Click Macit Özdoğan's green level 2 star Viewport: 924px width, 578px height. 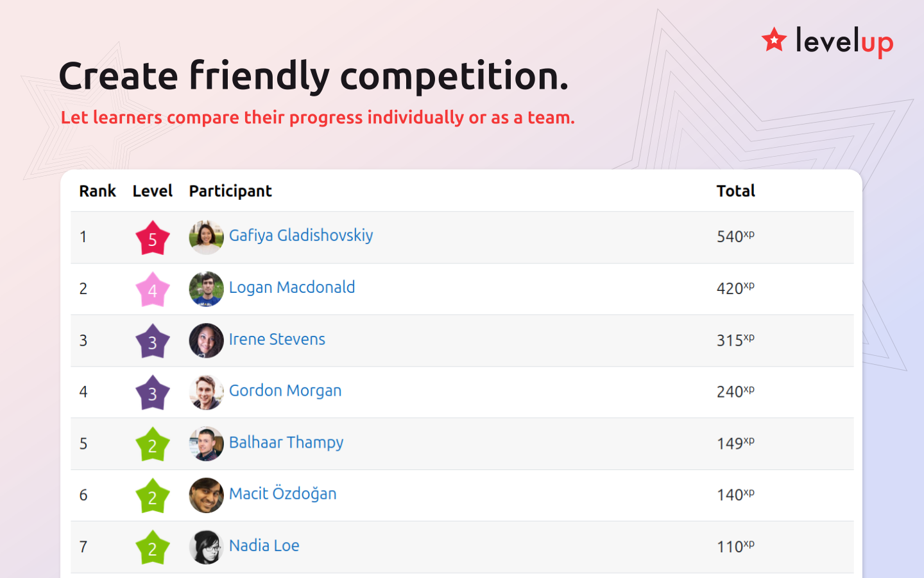tap(153, 496)
